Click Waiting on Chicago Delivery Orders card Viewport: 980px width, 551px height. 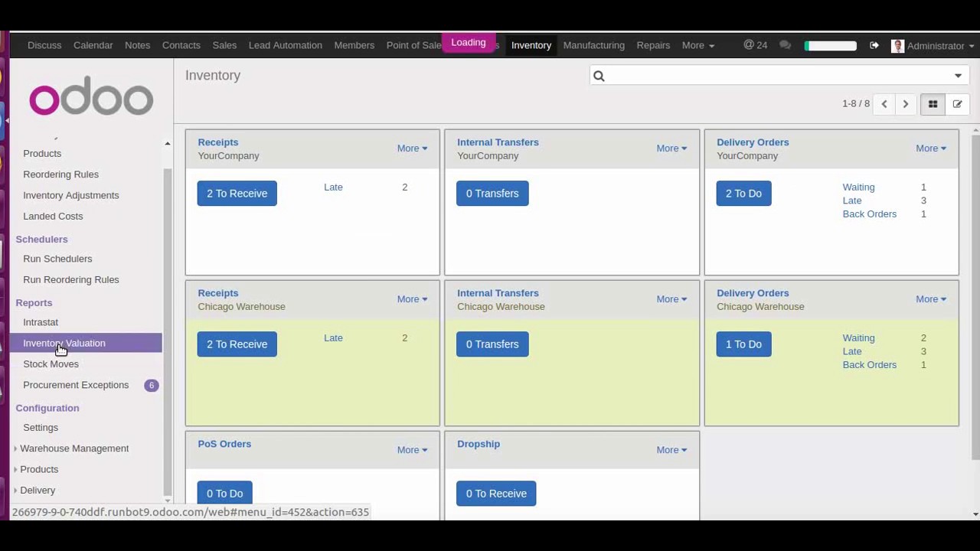[x=858, y=338]
